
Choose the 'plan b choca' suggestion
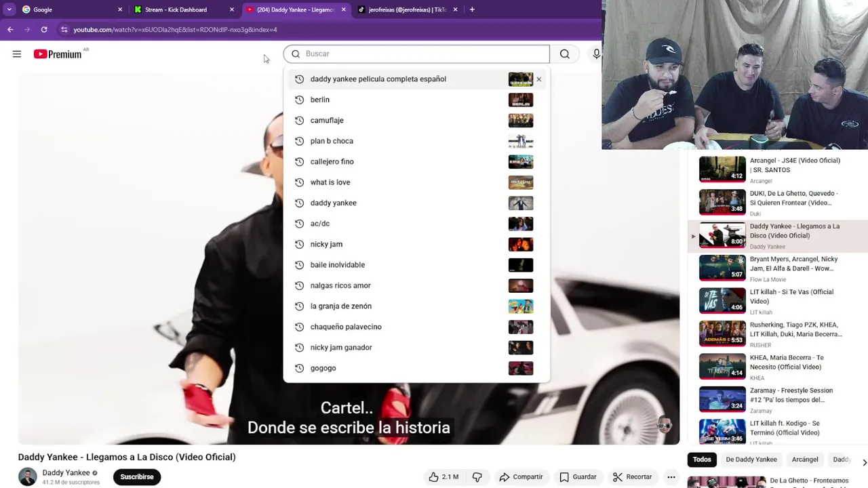416,141
